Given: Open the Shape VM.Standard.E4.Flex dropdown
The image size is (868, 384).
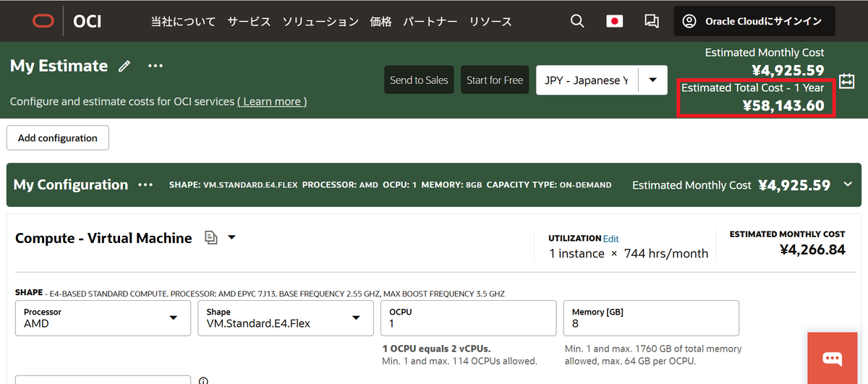Looking at the screenshot, I should pos(285,318).
